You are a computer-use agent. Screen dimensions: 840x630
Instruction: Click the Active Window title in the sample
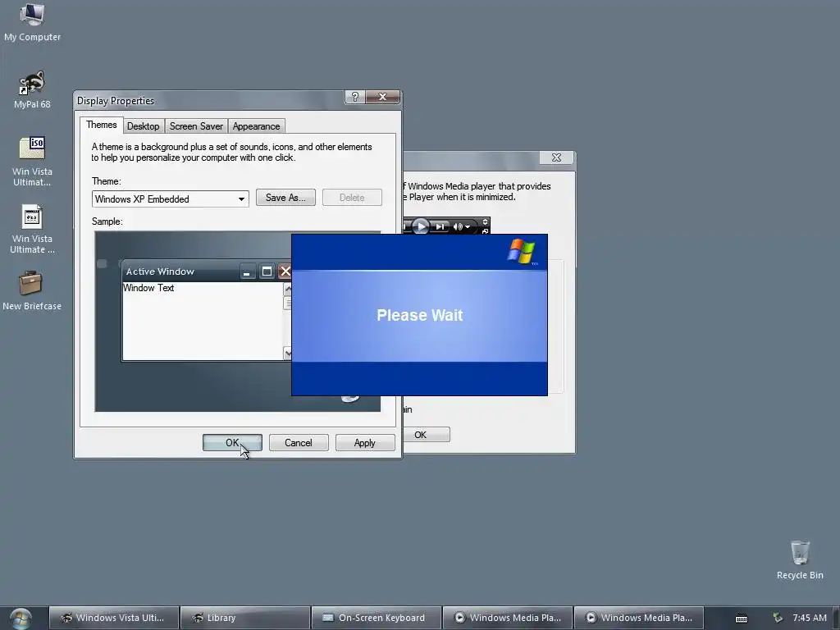tap(160, 272)
